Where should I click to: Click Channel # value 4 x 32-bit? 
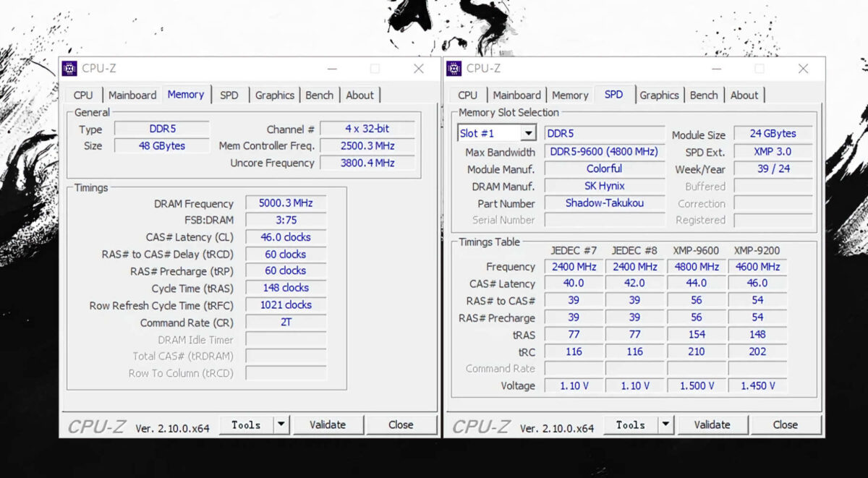[x=367, y=129]
